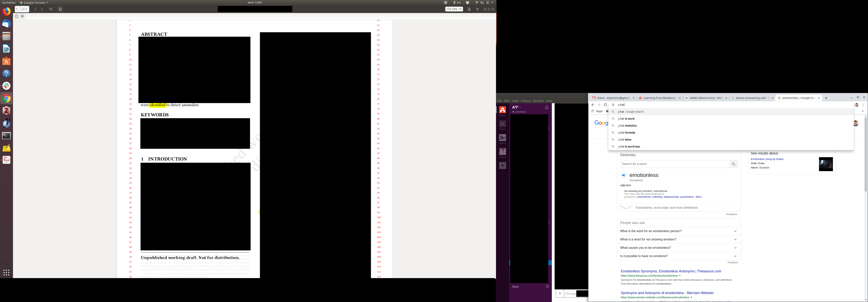Select 'y hat latex' search suggestion
868x302 pixels.
[625, 139]
